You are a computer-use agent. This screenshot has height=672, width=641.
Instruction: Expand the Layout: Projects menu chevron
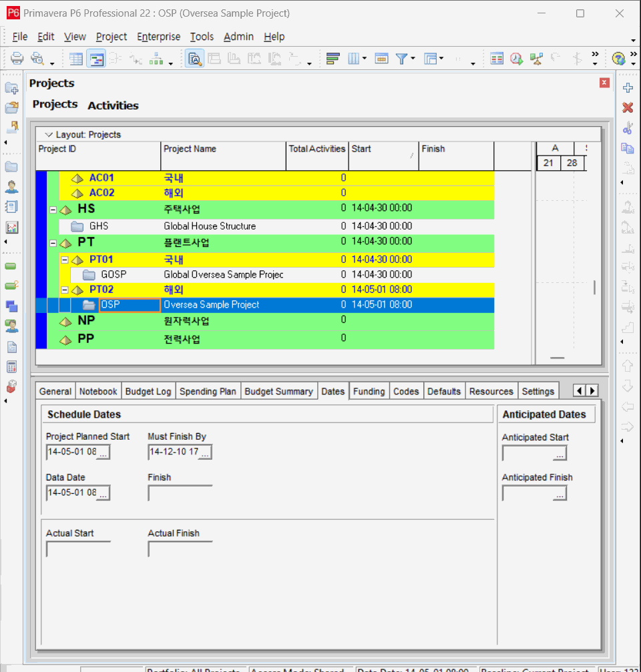coord(49,135)
